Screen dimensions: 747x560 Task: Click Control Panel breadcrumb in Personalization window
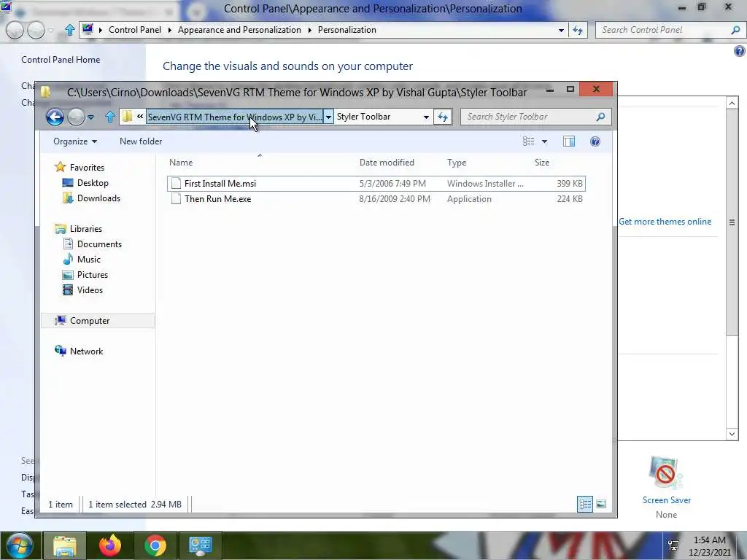pyautogui.click(x=135, y=29)
